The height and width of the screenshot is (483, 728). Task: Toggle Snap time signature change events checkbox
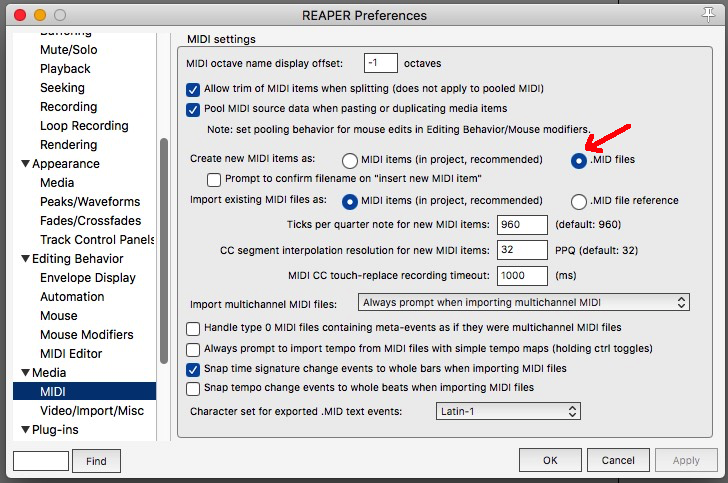(x=193, y=370)
